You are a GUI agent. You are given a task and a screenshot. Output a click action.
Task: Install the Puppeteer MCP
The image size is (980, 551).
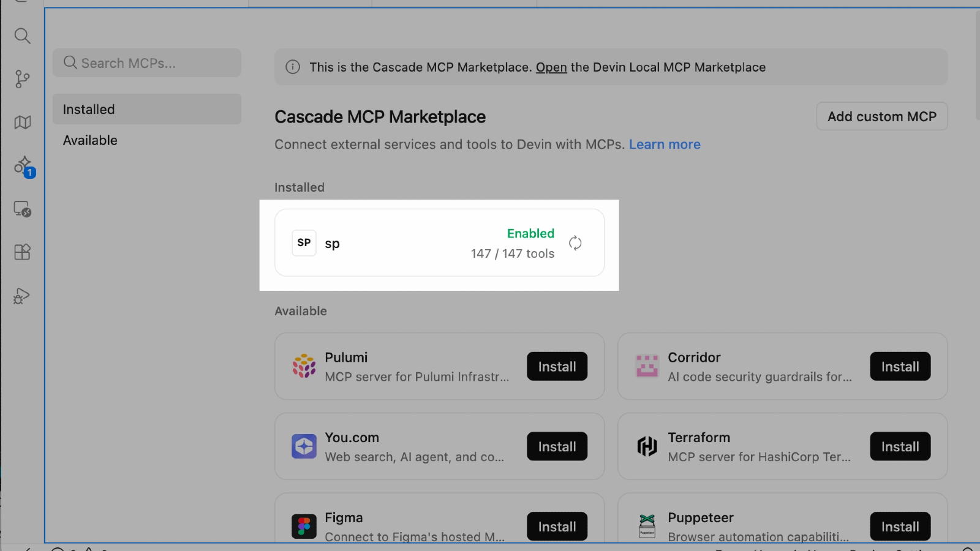(900, 527)
